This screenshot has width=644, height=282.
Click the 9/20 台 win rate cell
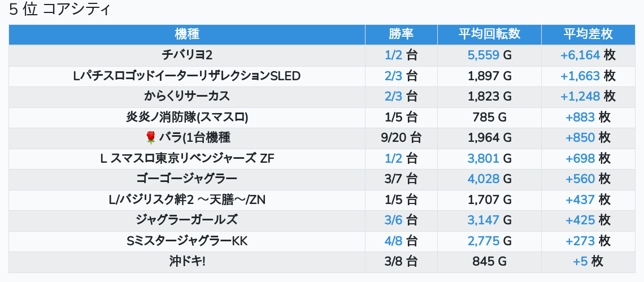pos(401,138)
